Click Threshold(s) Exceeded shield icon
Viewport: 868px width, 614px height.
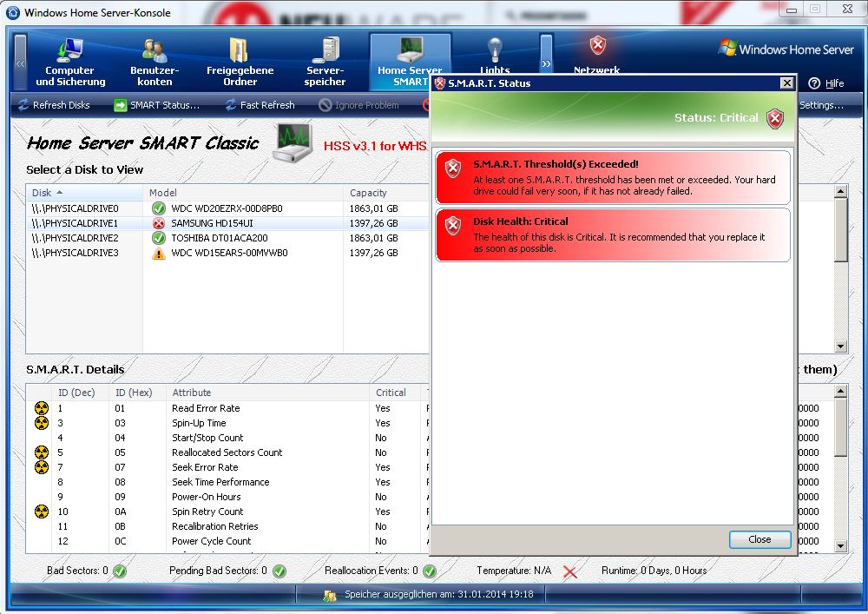click(x=453, y=168)
